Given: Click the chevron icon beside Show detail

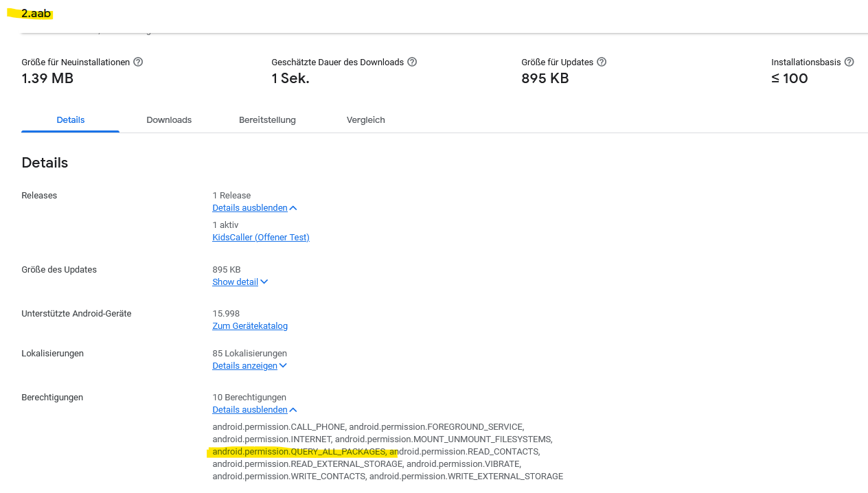Looking at the screenshot, I should click(x=264, y=282).
